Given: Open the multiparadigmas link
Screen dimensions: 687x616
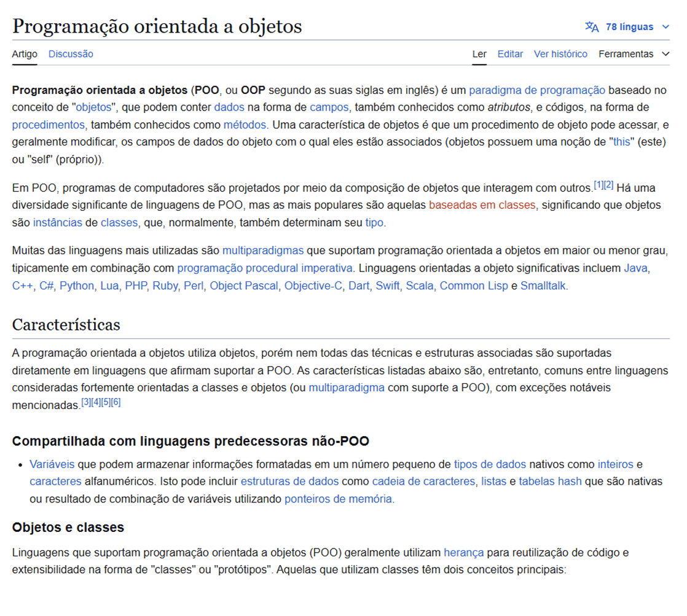Looking at the screenshot, I should pos(263,251).
